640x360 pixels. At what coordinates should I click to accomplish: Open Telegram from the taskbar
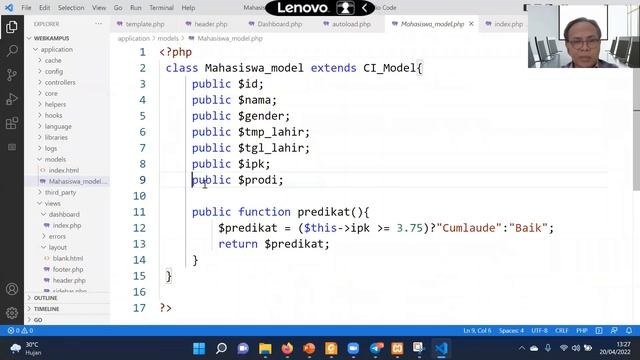tap(376, 348)
